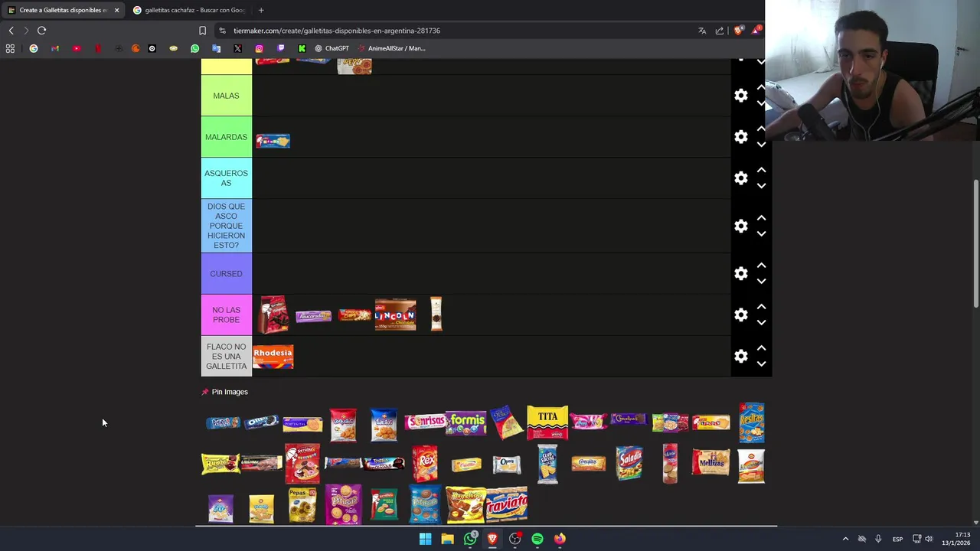Open ChatGPT bookmark
The width and height of the screenshot is (980, 551).
332,48
